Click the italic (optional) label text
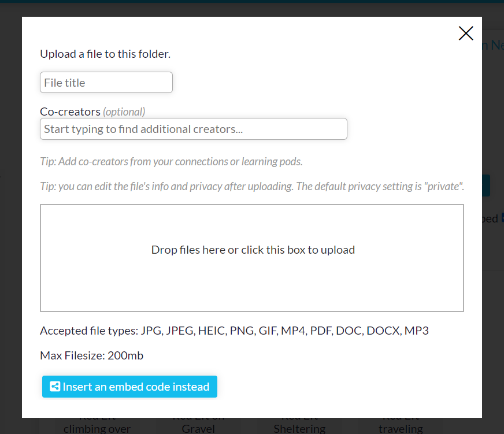This screenshot has height=434, width=504. [124, 112]
